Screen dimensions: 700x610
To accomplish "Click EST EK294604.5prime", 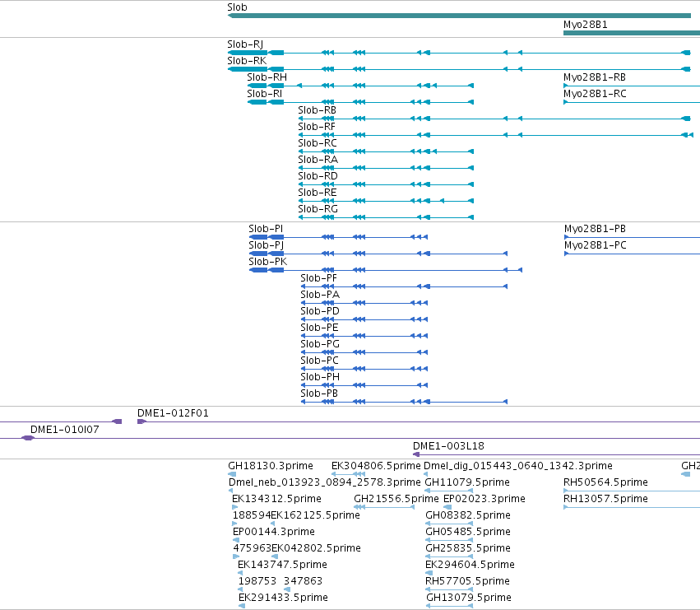I will click(x=470, y=565).
